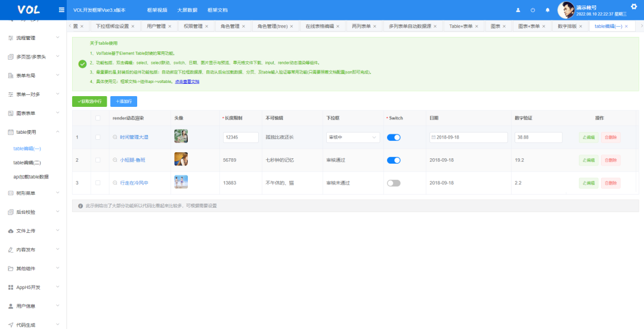Open the 大屏数据 top menu item

[187, 10]
